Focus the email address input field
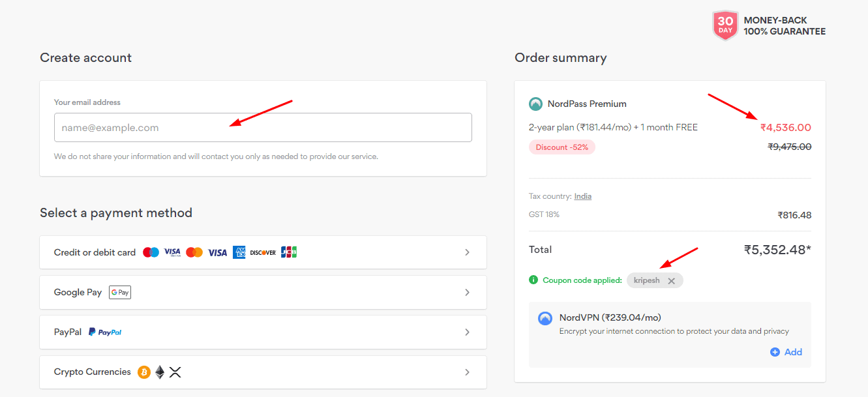 (263, 128)
